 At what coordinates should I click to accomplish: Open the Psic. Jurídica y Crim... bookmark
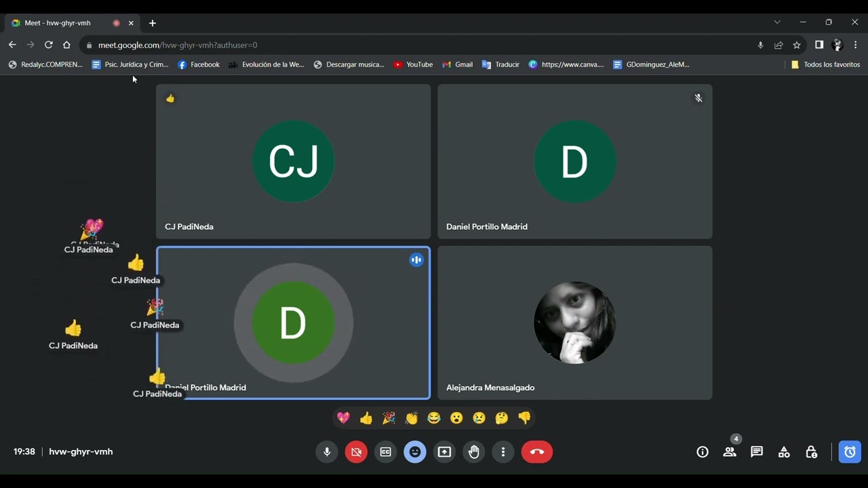(x=130, y=64)
